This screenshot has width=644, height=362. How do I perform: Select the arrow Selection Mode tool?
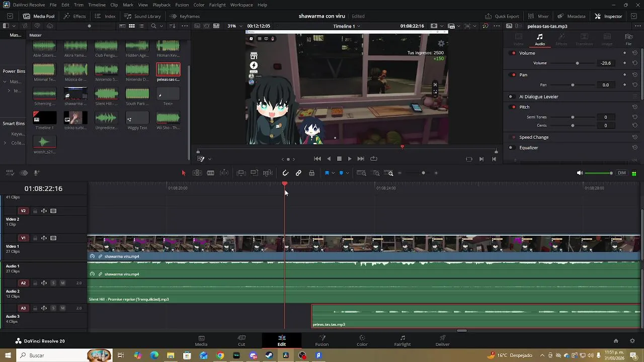[184, 173]
